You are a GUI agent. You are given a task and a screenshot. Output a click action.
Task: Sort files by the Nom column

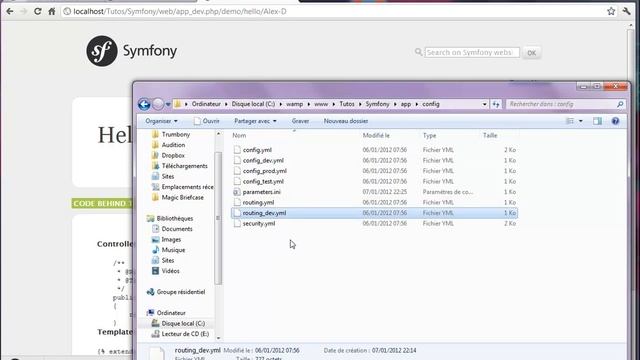click(x=239, y=136)
